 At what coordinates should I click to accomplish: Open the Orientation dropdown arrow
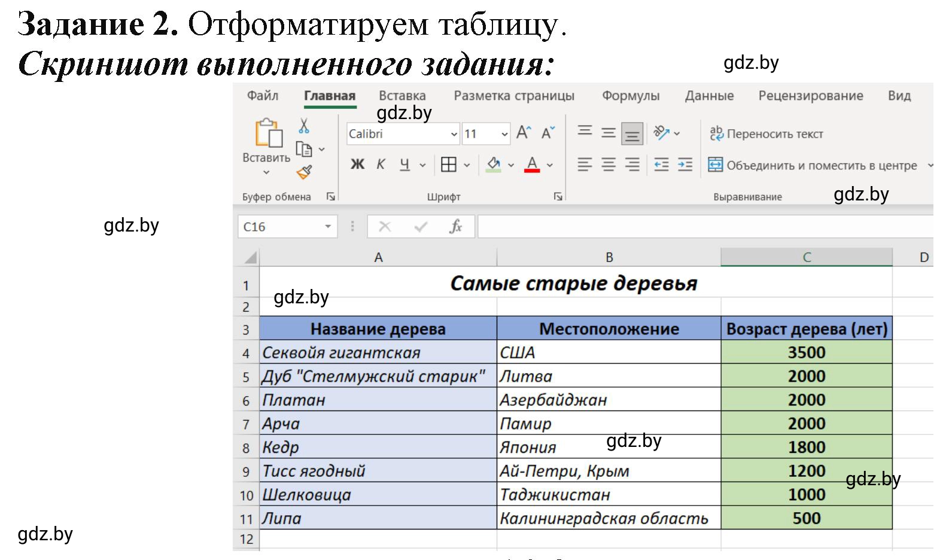(677, 133)
